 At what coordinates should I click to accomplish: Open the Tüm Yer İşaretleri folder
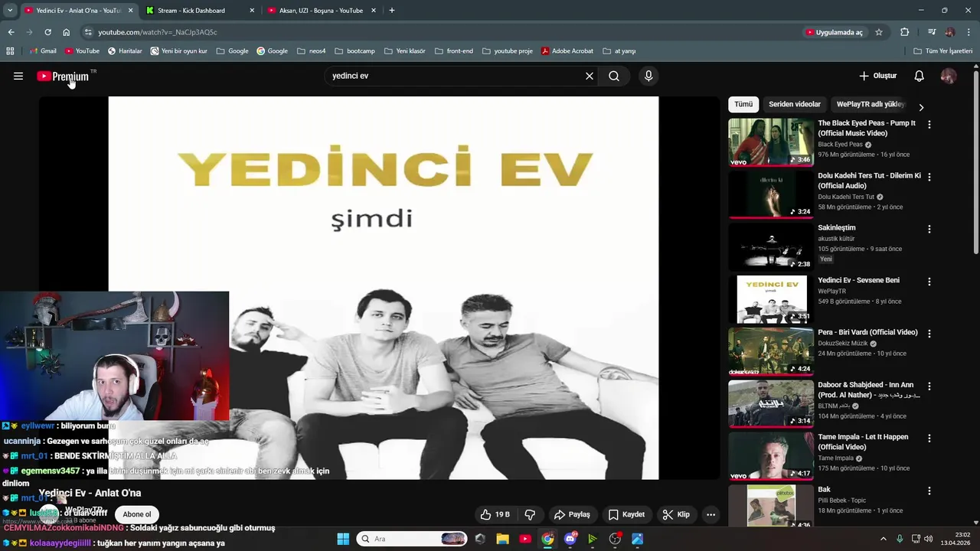pos(943,51)
